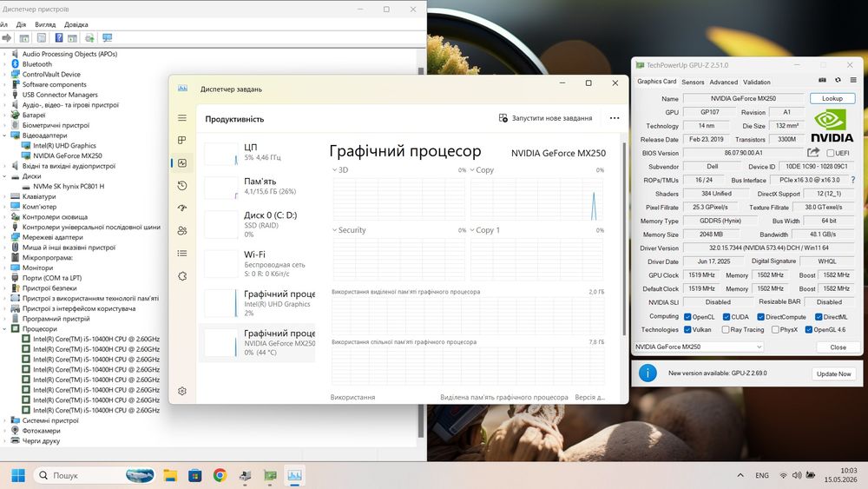868x489 pixels.
Task: Toggle the CUDA checkbox
Action: click(727, 317)
